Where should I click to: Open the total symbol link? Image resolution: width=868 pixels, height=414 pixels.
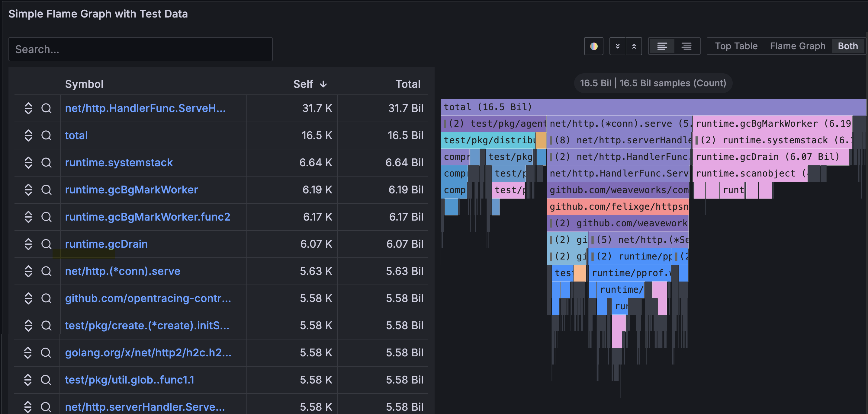[x=76, y=135]
